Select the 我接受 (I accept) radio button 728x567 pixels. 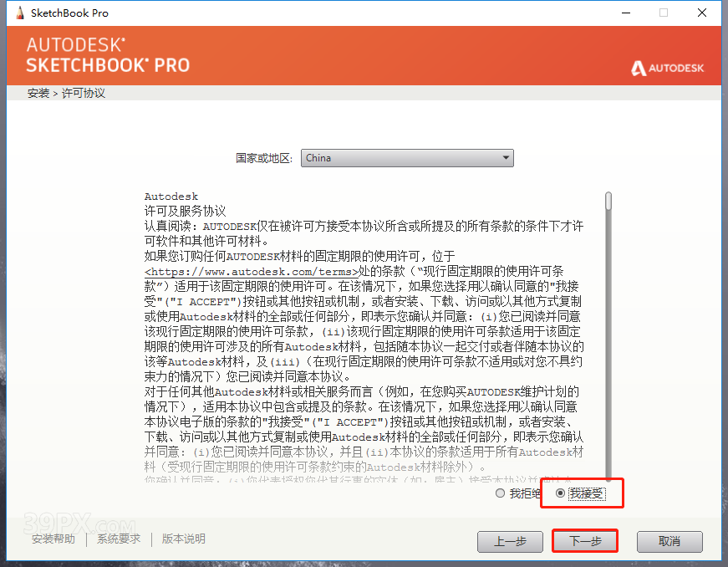[x=560, y=493]
